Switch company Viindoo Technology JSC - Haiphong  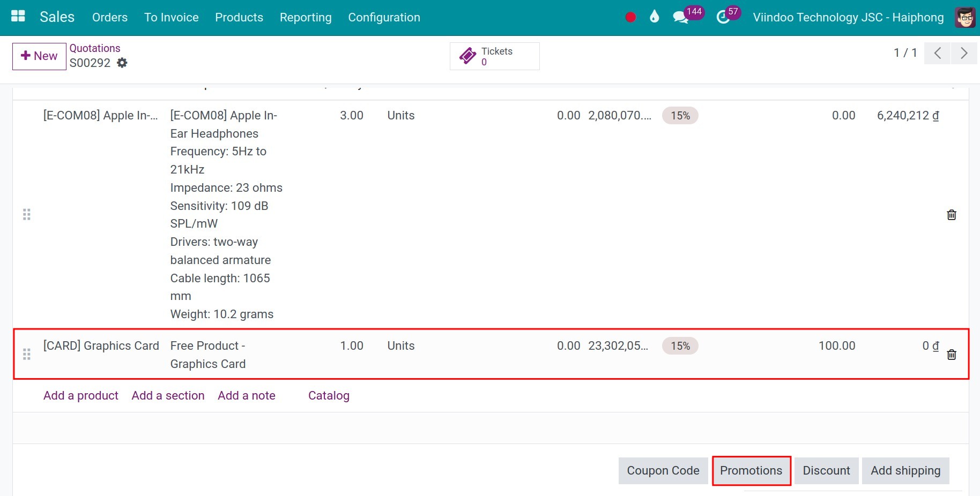click(x=848, y=17)
